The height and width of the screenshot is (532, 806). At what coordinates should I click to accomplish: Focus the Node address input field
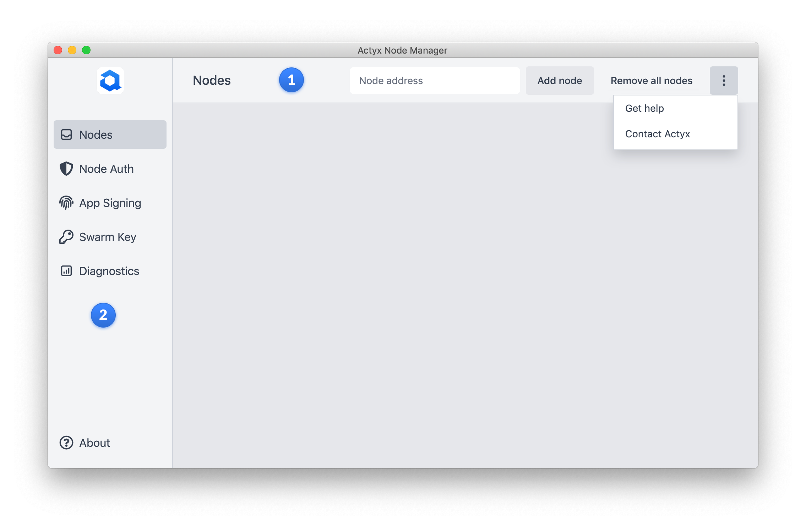pos(434,81)
